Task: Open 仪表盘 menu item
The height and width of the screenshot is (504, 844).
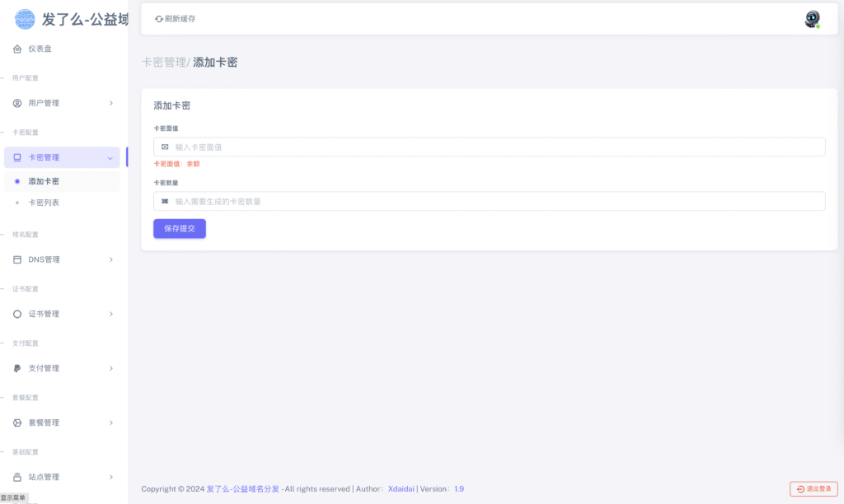Action: (62, 49)
